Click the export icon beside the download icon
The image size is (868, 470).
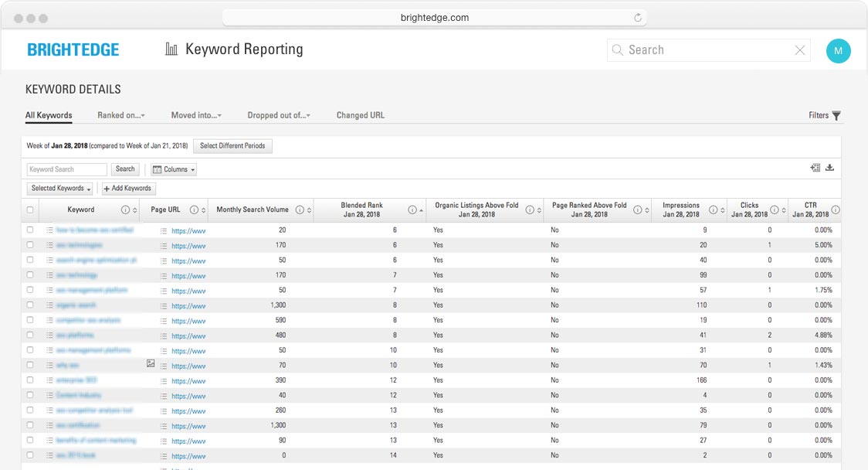click(x=815, y=168)
